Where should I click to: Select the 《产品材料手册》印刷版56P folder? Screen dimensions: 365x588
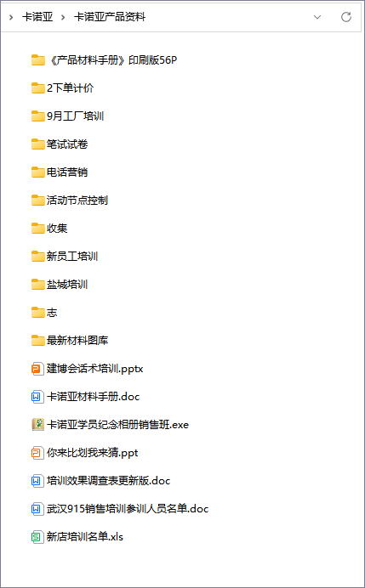coord(104,60)
